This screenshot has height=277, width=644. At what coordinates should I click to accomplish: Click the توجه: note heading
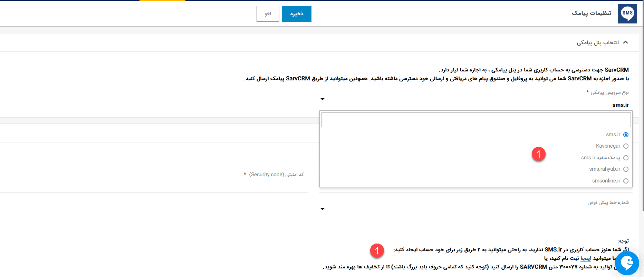pos(623,241)
